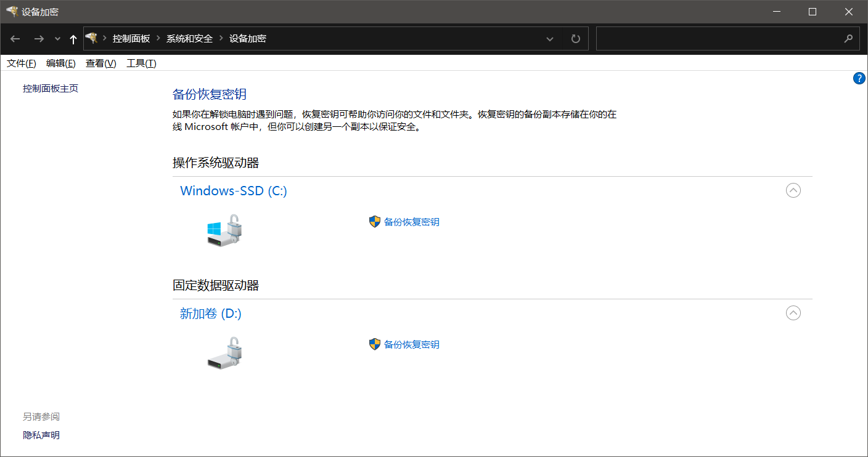The image size is (868, 457).
Task: Click the title bar window icon
Action: click(12, 12)
